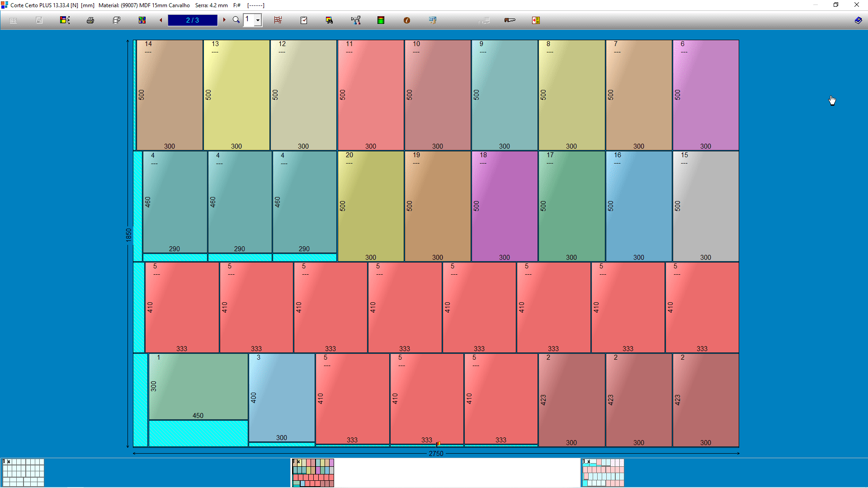
Task: Click the print icon in toolbar
Action: coord(90,20)
